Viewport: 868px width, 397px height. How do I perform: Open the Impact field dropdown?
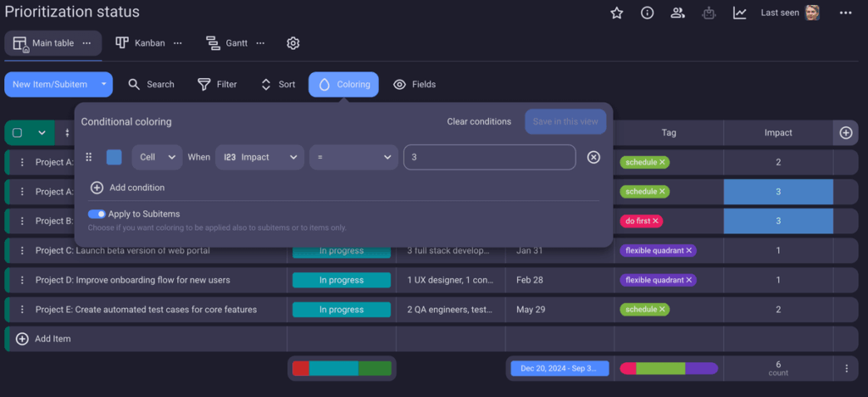(x=259, y=157)
